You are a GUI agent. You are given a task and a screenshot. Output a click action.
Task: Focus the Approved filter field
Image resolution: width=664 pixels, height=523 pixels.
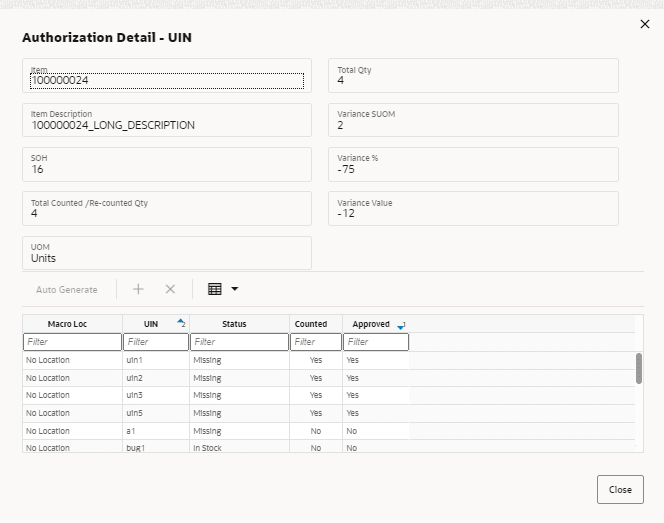[x=376, y=342]
